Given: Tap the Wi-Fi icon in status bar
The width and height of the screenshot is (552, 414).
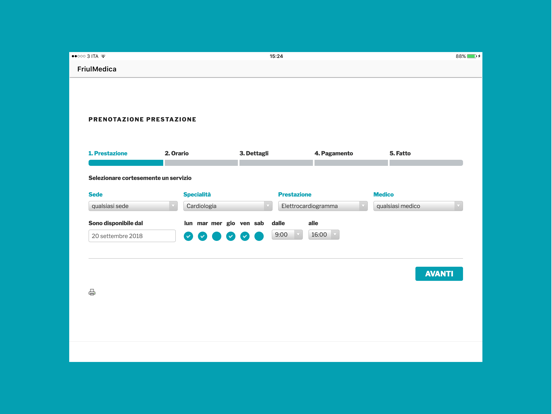Looking at the screenshot, I should point(103,56).
